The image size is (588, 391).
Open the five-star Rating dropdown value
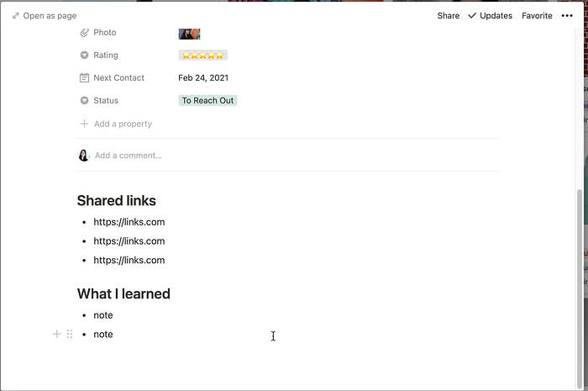tap(203, 55)
